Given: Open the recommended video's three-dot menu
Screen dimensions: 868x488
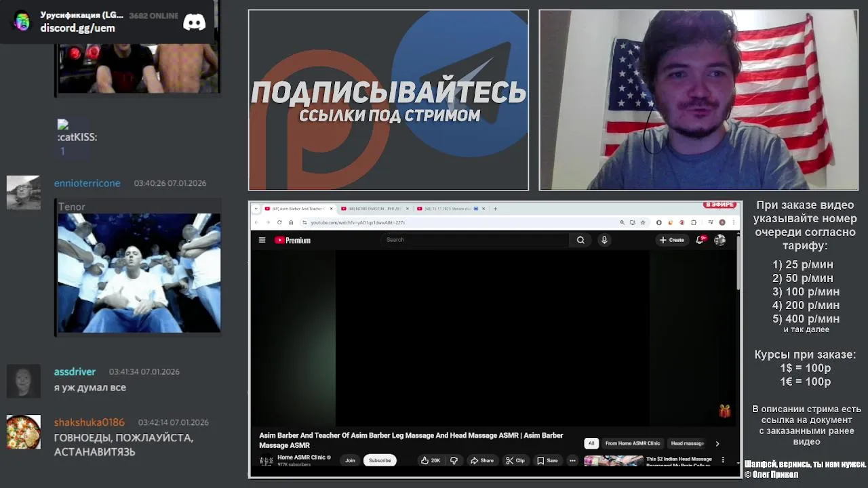Looking at the screenshot, I should (723, 460).
